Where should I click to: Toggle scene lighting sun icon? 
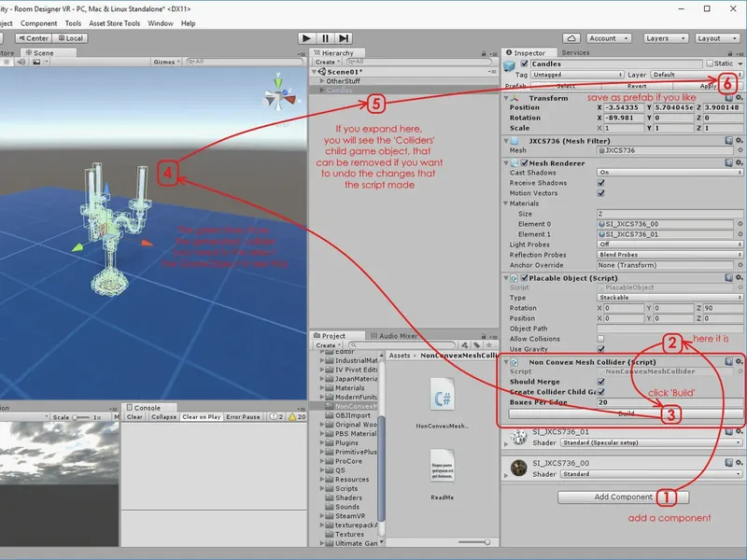coord(7,62)
